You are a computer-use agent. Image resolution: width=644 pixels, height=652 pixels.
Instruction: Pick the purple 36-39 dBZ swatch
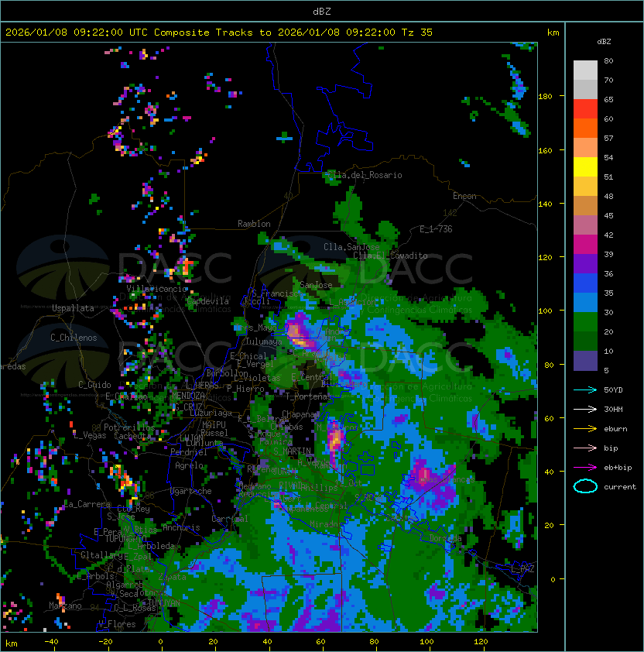pyautogui.click(x=585, y=264)
